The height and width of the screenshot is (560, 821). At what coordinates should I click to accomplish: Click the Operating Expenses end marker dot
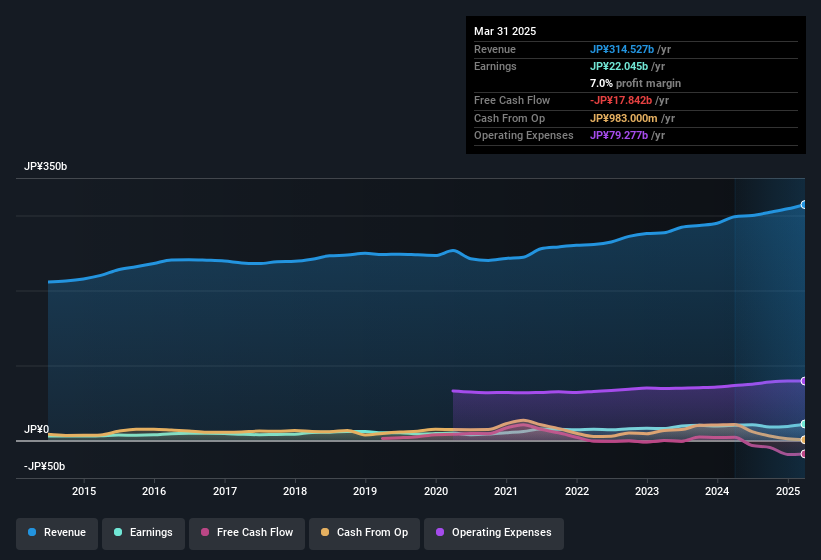point(804,381)
